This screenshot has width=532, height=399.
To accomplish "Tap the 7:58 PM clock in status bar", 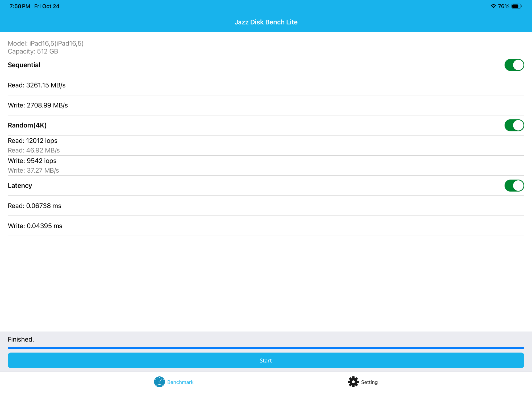I will 20,6.
